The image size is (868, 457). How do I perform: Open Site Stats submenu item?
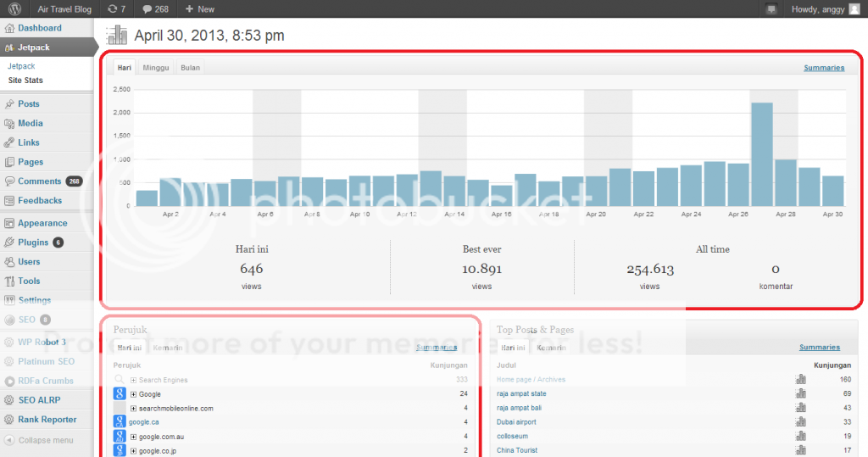(25, 81)
